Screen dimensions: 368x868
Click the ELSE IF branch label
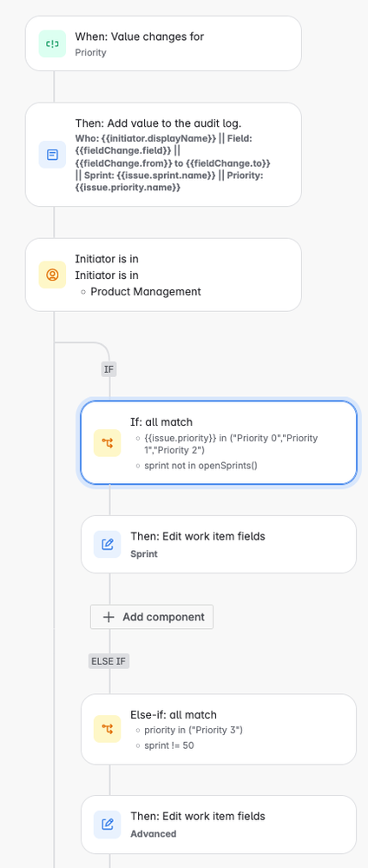[109, 661]
